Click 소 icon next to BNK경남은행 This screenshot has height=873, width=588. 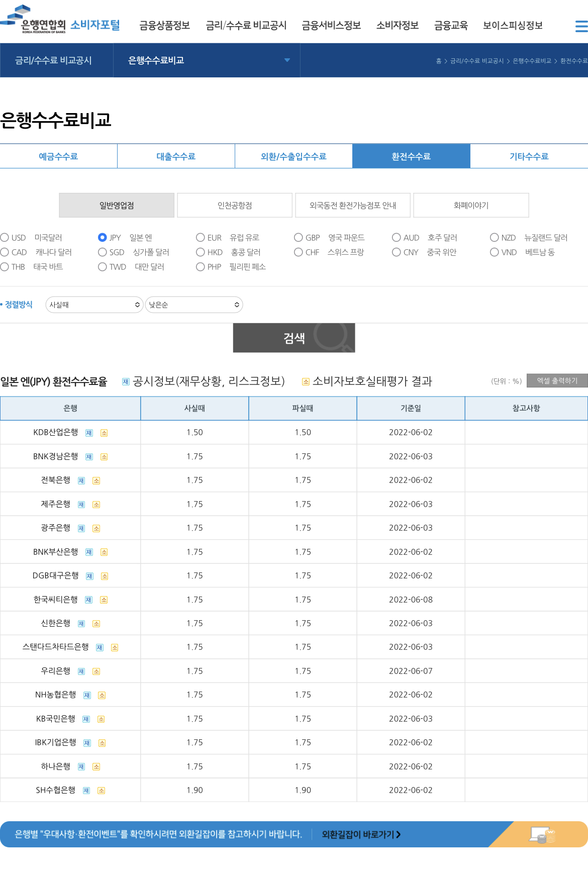[x=104, y=457]
